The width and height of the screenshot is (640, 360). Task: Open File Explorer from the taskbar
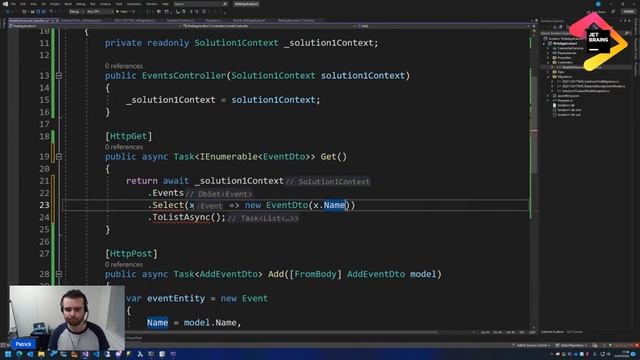coord(41,354)
